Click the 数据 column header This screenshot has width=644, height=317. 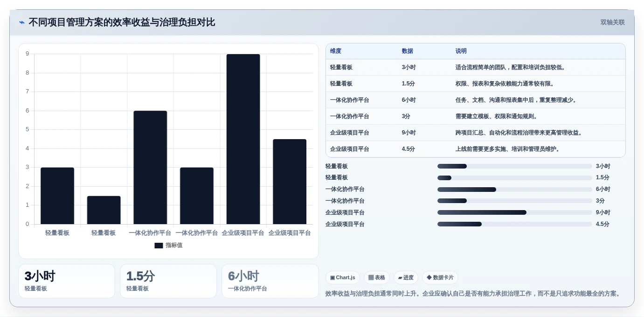407,51
